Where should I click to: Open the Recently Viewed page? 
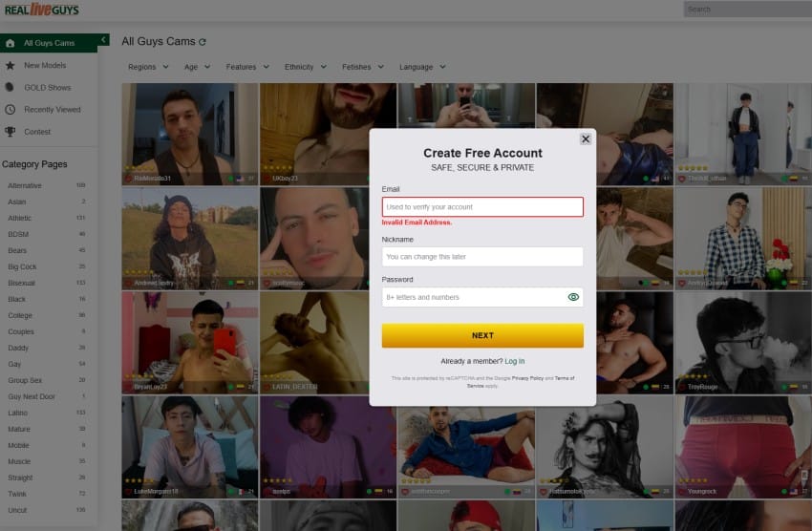click(x=53, y=110)
